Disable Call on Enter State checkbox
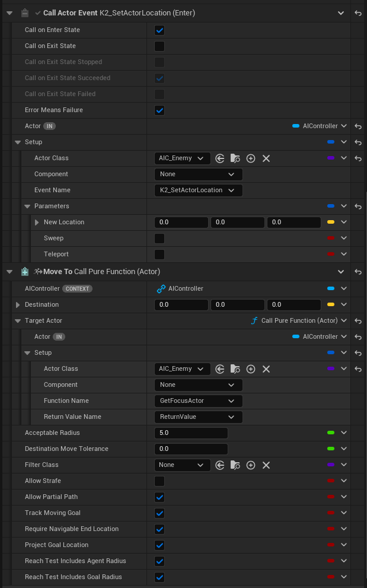Image resolution: width=367 pixels, height=588 pixels. [x=159, y=30]
